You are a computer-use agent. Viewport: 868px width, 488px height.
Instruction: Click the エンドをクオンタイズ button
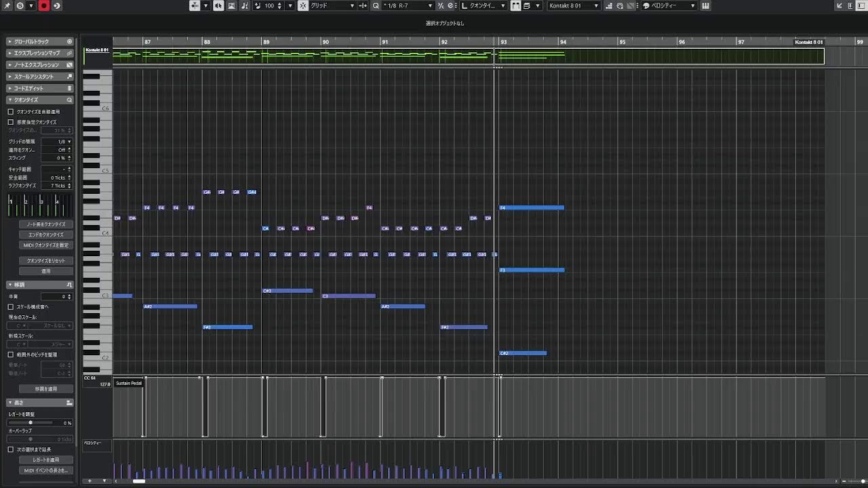[x=46, y=235]
